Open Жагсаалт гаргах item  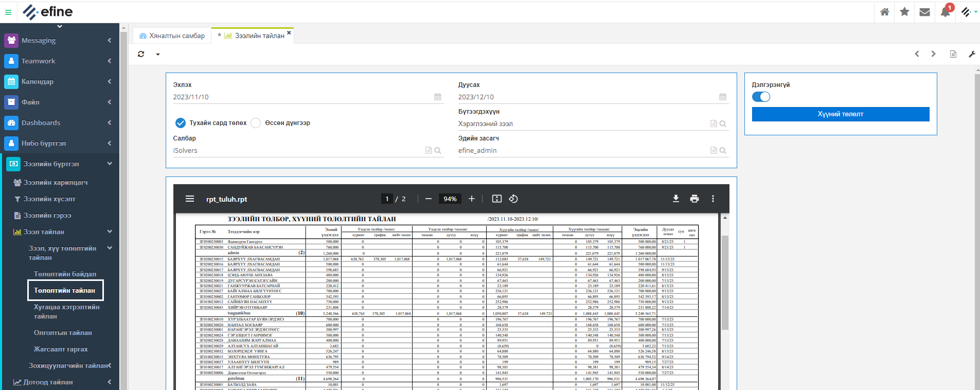click(61, 349)
